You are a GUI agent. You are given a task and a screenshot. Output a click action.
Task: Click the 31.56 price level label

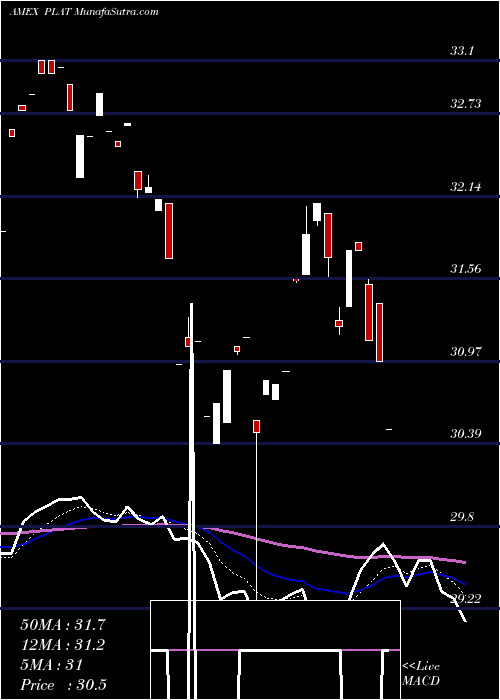pos(466,269)
